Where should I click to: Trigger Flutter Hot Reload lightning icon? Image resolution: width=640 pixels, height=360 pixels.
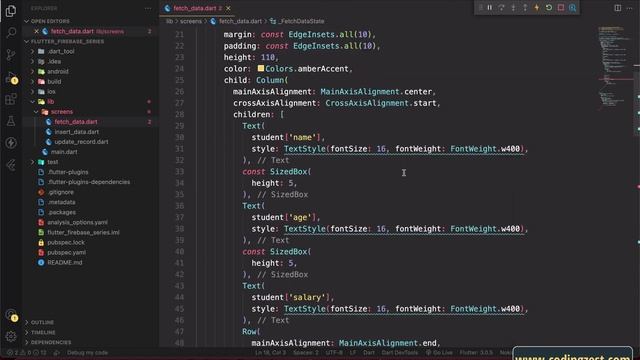[x=537, y=8]
